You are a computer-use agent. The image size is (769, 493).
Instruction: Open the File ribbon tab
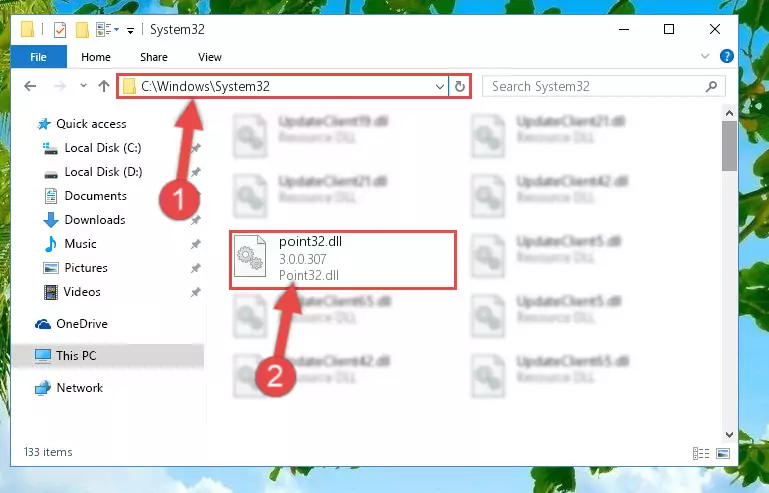[x=38, y=57]
